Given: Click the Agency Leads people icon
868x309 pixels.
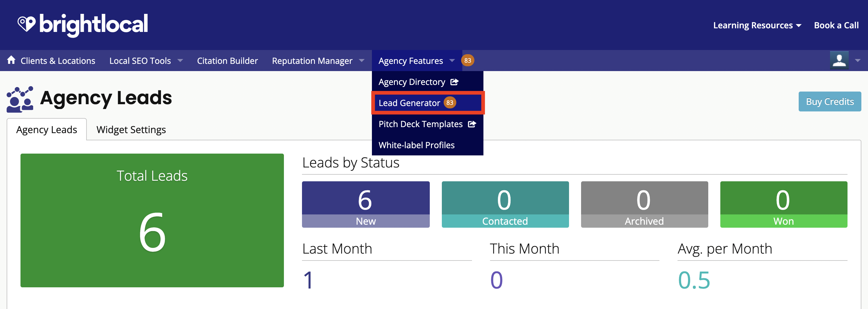Looking at the screenshot, I should [x=20, y=99].
